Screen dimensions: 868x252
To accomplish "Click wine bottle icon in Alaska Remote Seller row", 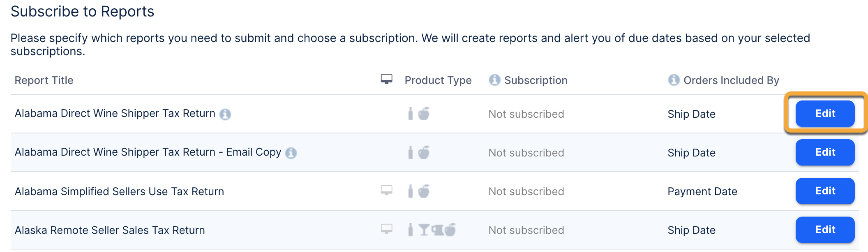I will [x=410, y=230].
